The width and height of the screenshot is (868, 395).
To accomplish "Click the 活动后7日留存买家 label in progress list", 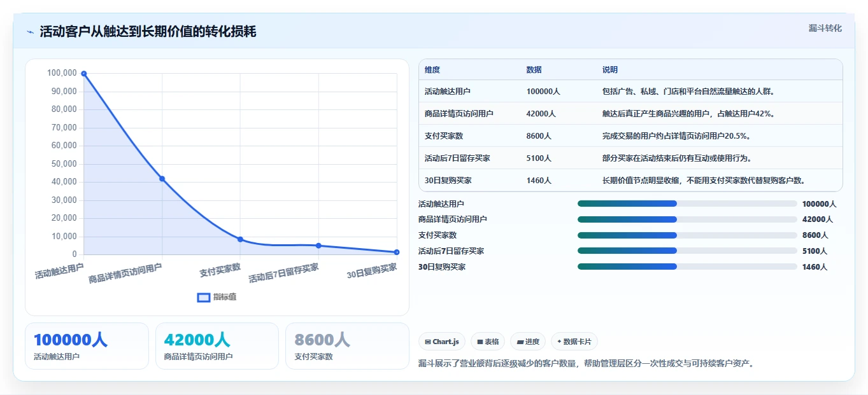I will click(x=451, y=251).
